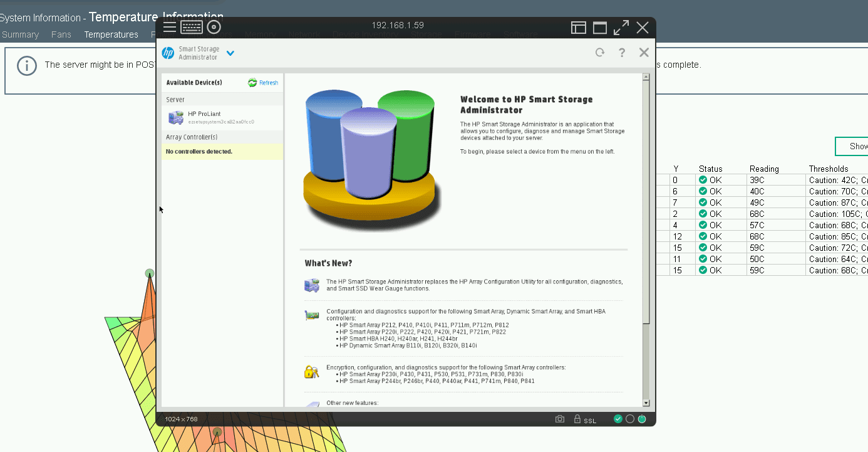Click the info icon in POST notice banner
Image resolution: width=868 pixels, height=452 pixels.
[27, 65]
